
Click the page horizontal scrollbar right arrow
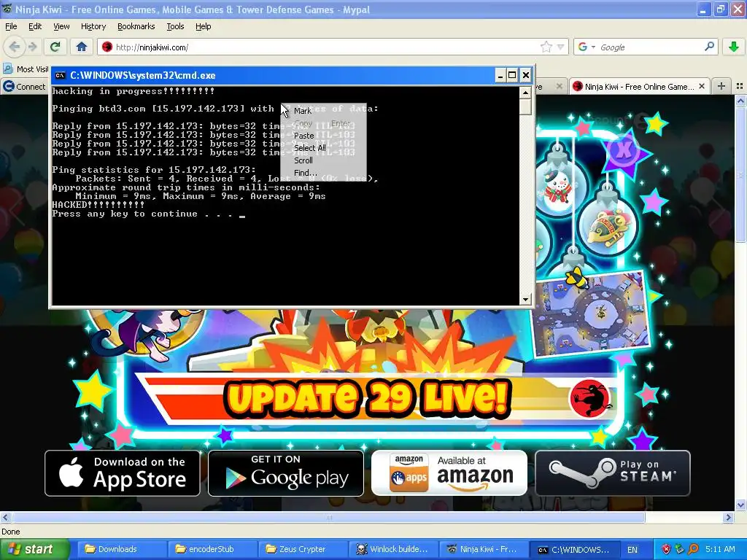[729, 517]
